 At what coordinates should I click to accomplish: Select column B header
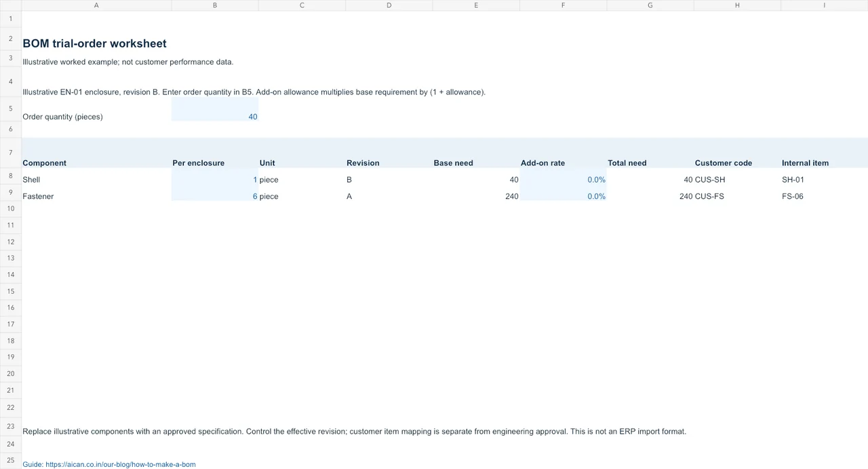pos(215,5)
